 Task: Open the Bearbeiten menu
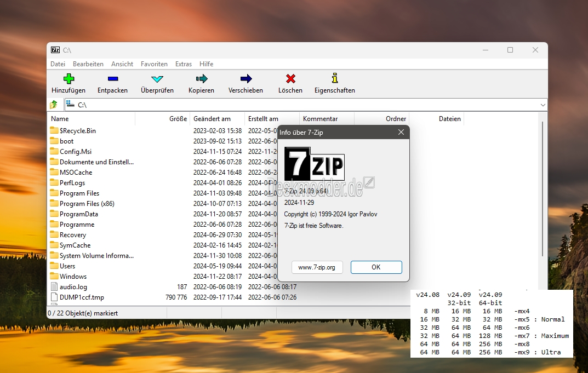click(x=88, y=64)
